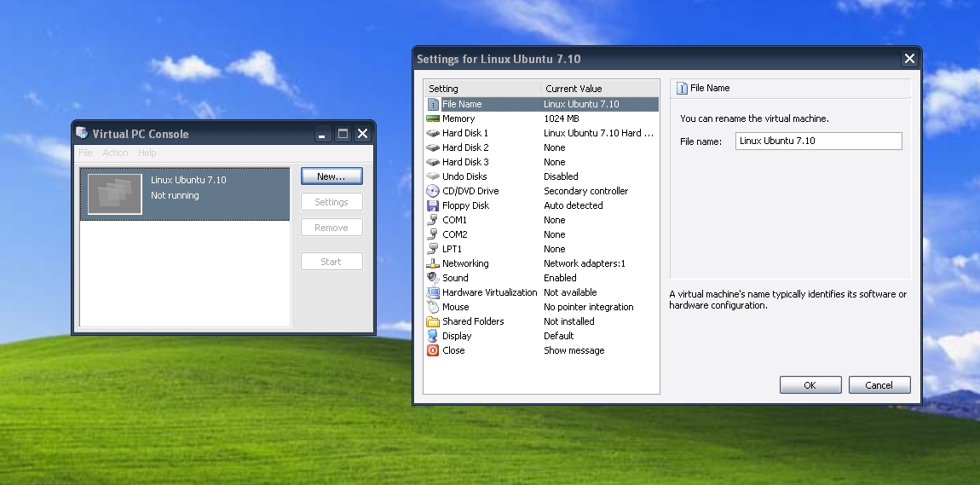Click the Current Value column header

[x=600, y=88]
